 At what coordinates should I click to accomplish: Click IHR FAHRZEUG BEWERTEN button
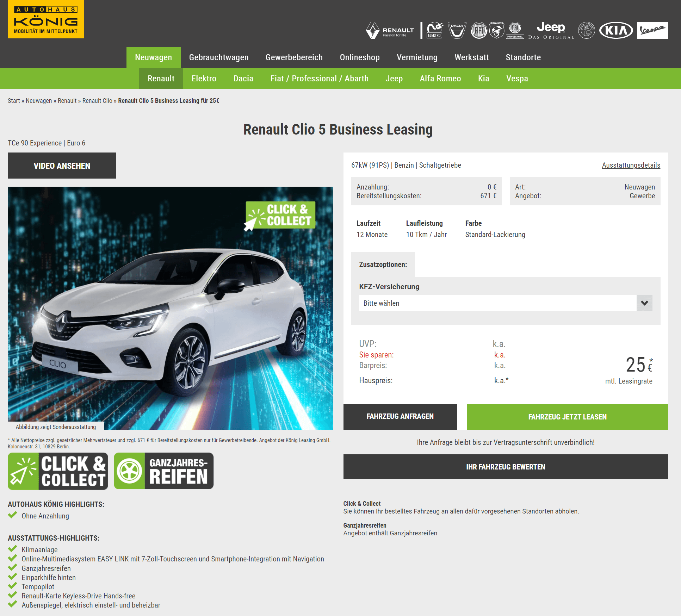click(506, 467)
